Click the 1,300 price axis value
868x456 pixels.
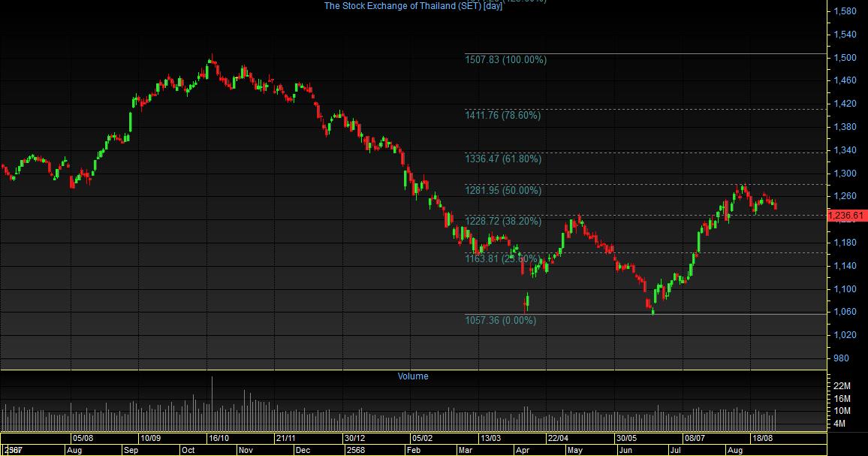click(845, 174)
